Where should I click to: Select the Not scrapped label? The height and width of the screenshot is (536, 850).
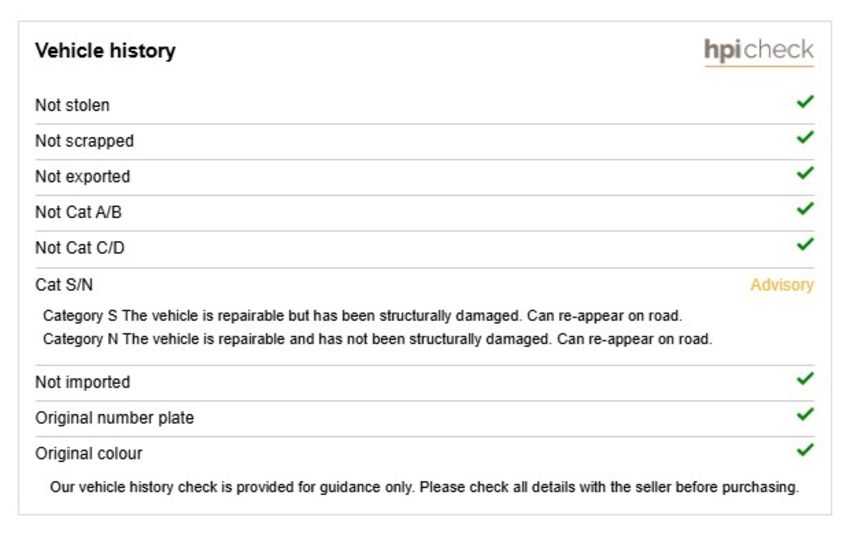click(x=85, y=141)
